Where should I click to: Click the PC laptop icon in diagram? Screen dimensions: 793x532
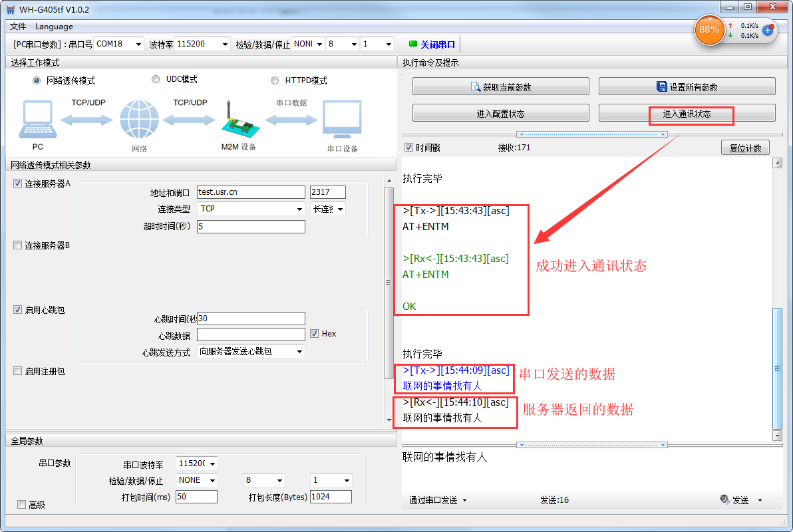(38, 120)
